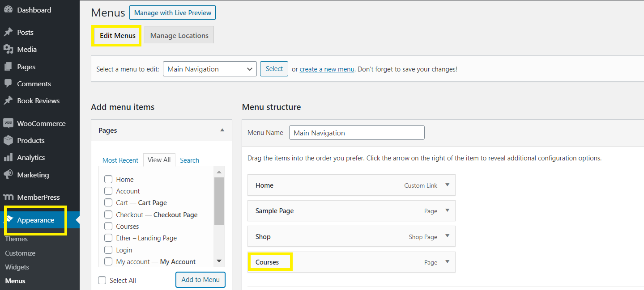Check the Checkout Page checkbox
This screenshot has height=290, width=644.
click(x=108, y=214)
